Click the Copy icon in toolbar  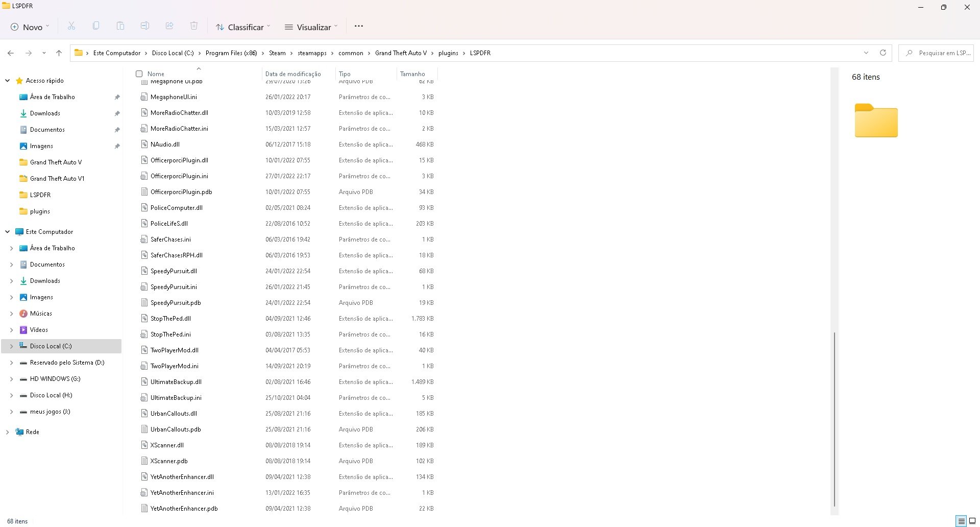point(96,27)
